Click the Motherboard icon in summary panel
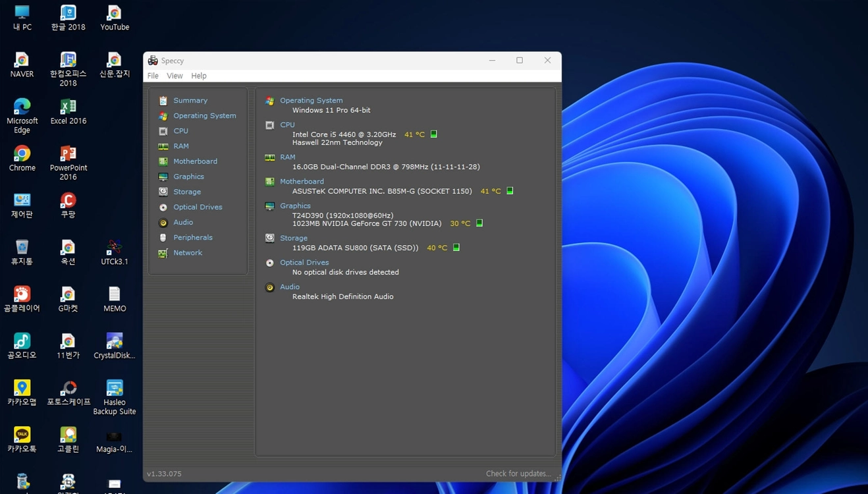The image size is (868, 494). 270,182
